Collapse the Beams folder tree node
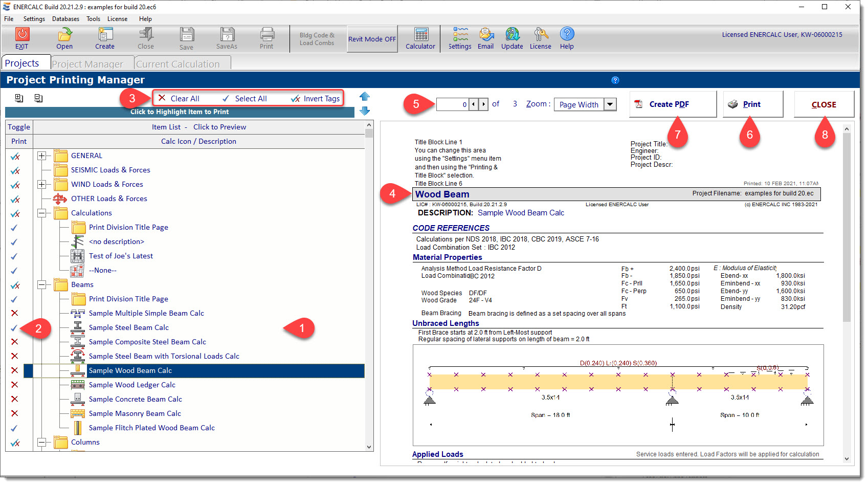868x485 pixels. pos(42,284)
